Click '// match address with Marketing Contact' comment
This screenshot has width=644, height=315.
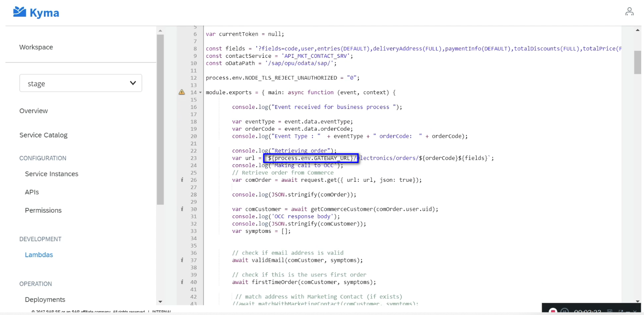pos(319,297)
